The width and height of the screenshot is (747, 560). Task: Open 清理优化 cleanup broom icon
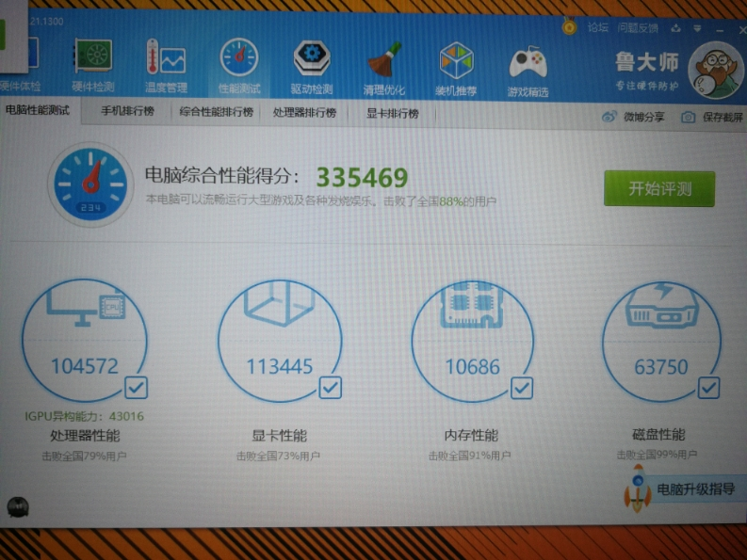(x=384, y=60)
